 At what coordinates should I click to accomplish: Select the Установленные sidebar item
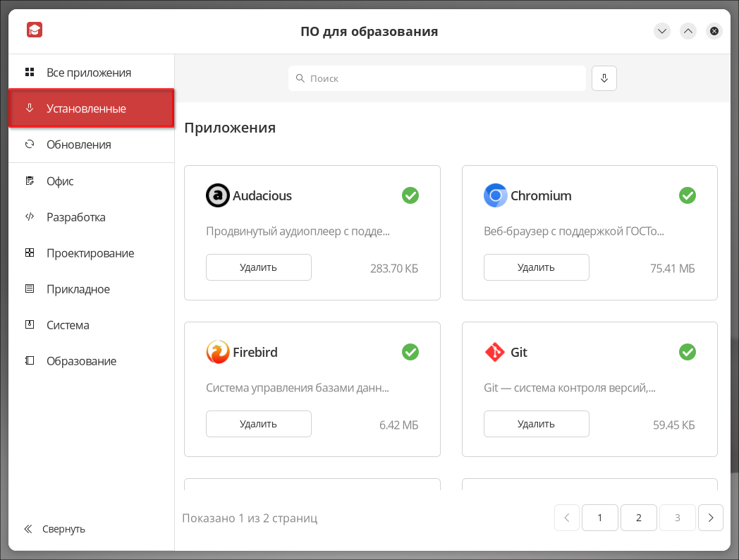[x=92, y=108]
